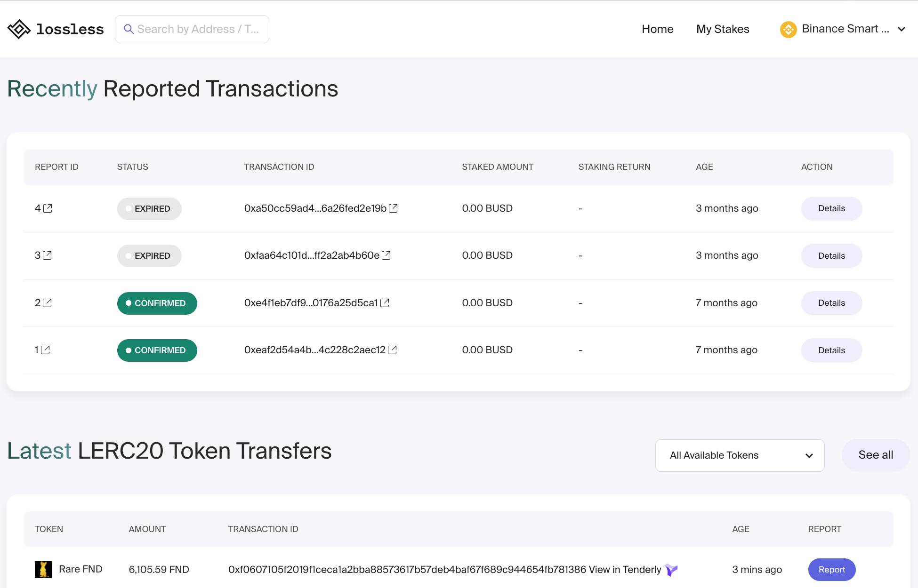Open external link icon for report 3
The image size is (918, 588).
click(47, 255)
